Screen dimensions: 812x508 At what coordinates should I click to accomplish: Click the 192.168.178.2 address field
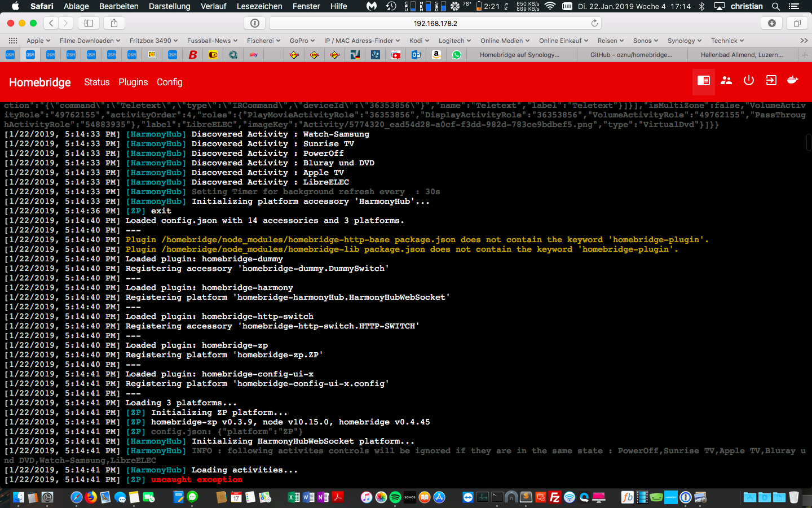coord(435,23)
